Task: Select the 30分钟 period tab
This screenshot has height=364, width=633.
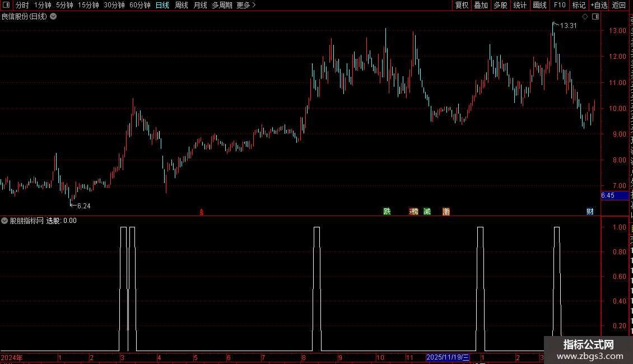Action: point(114,5)
